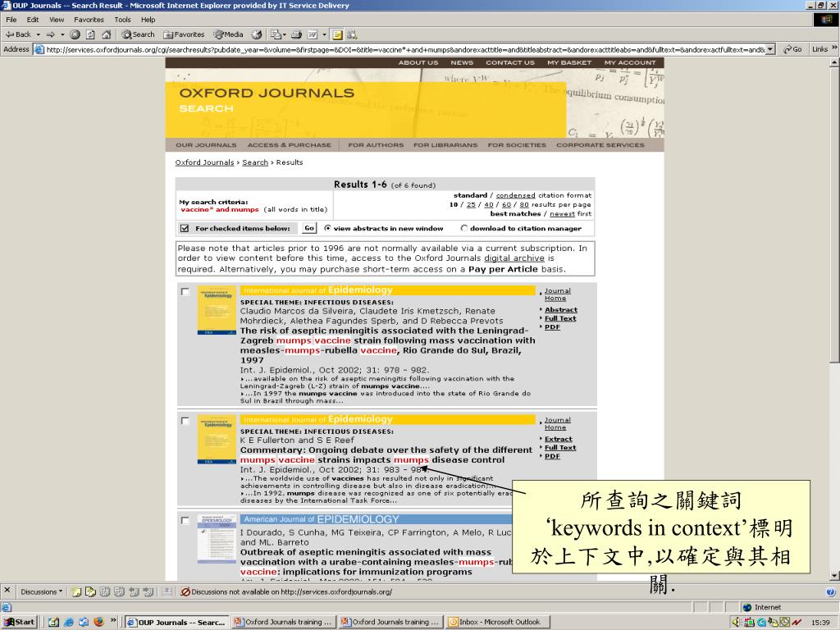Open Extract link of second result

pyautogui.click(x=558, y=439)
